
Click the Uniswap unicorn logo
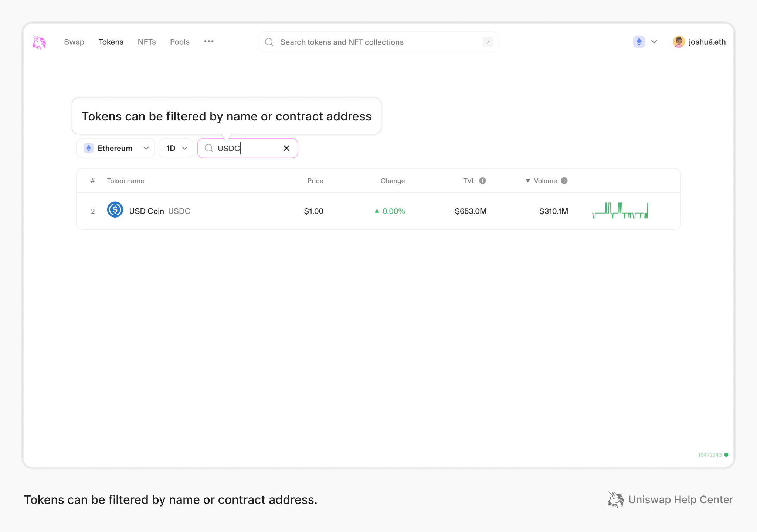coord(39,42)
